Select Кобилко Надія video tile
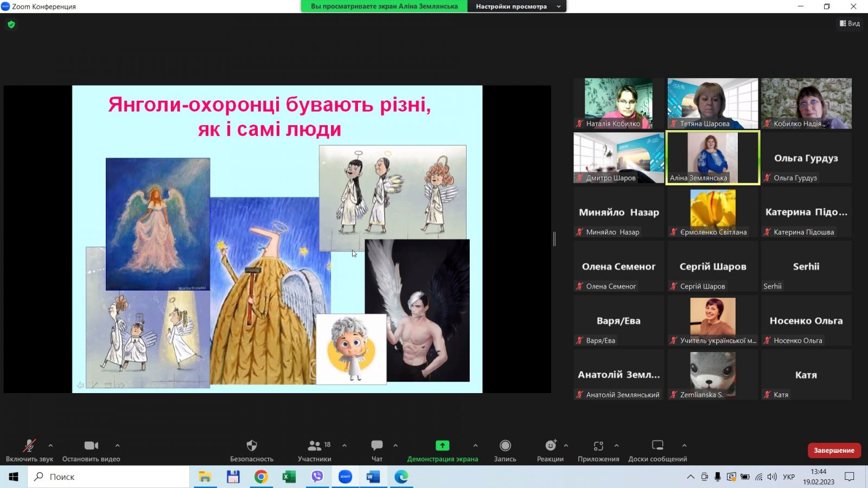Viewport: 868px width, 488px height. 806,103
